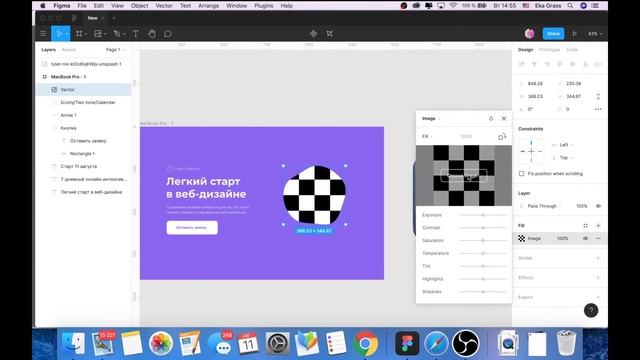
Task: Open vertical constraint Top dropdown
Action: point(566,158)
